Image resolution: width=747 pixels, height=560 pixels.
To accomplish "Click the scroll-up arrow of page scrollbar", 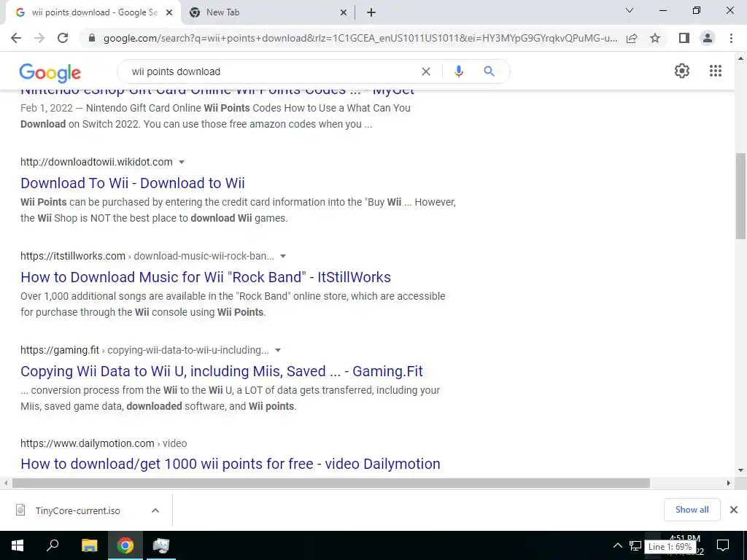I will click(x=740, y=58).
